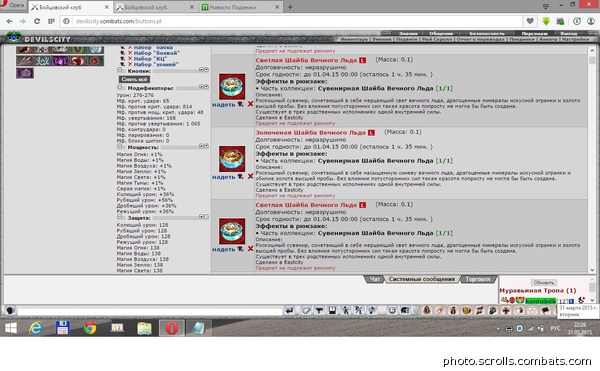Click the helmet icon in chat toolbar
600x371 pixels.
point(404,310)
